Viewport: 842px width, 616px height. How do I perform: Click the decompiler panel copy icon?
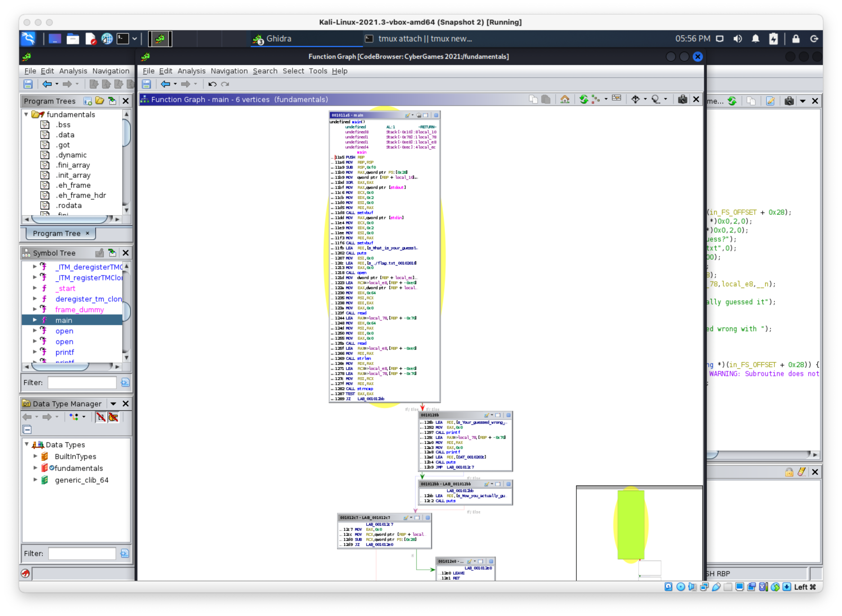click(x=751, y=101)
